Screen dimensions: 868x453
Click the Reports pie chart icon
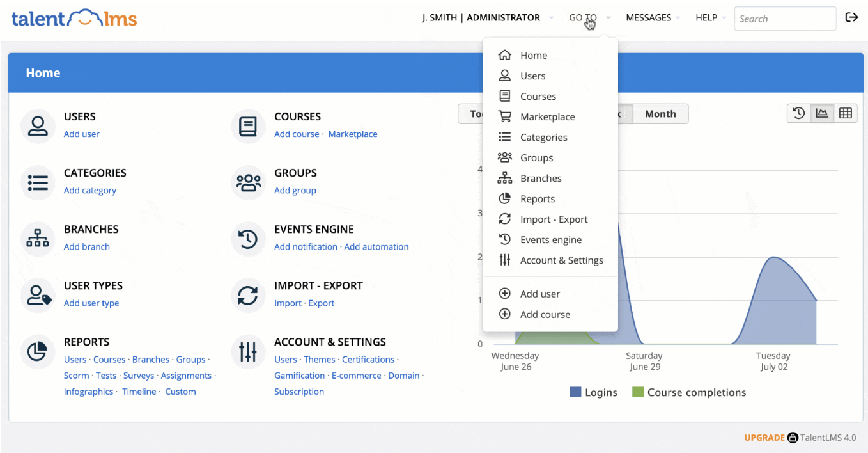tap(38, 351)
